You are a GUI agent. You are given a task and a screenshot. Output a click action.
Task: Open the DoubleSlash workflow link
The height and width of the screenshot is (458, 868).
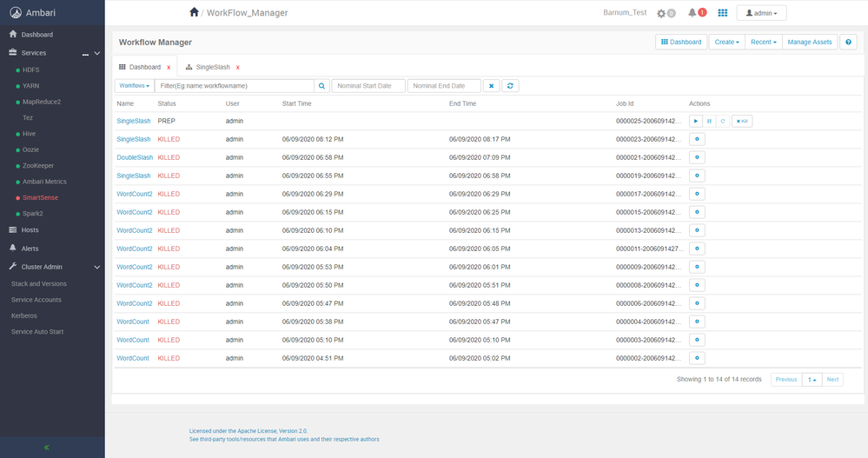pos(135,158)
